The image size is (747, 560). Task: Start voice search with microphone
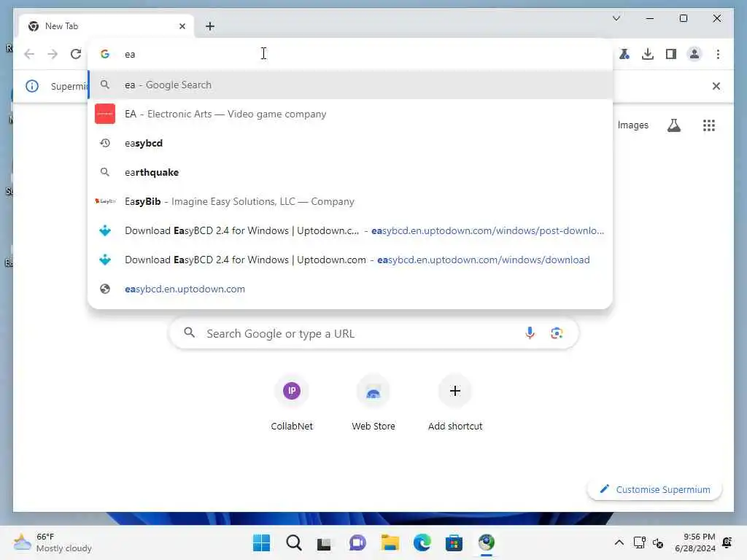[530, 332]
